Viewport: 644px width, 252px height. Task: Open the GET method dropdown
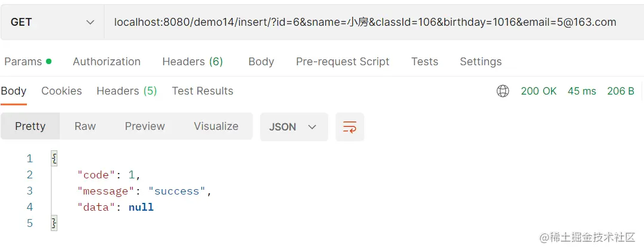click(x=53, y=22)
